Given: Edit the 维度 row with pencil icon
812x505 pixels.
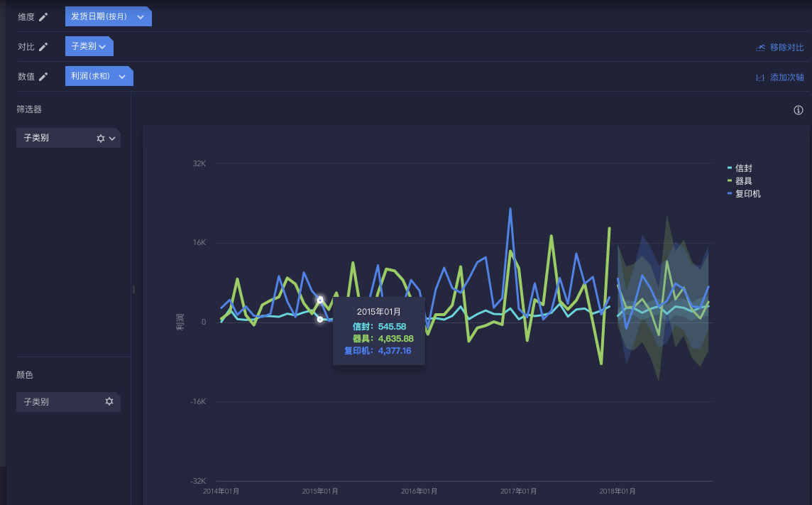Looking at the screenshot, I should (x=43, y=17).
